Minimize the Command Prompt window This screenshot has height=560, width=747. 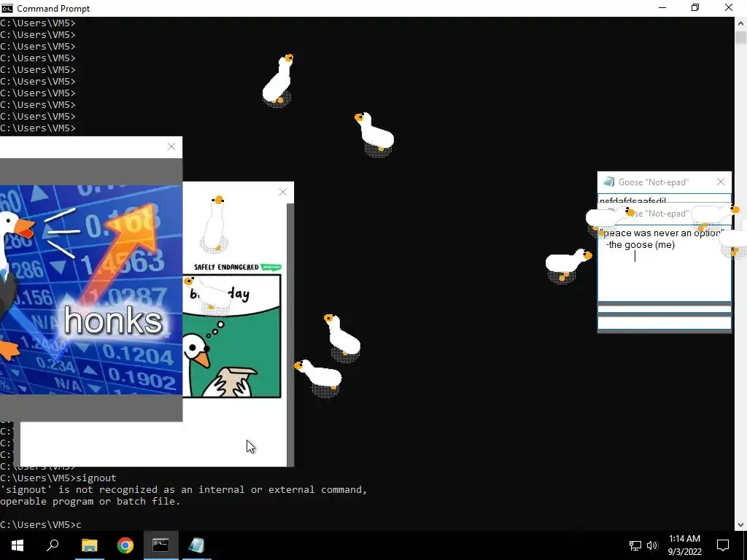pyautogui.click(x=662, y=8)
